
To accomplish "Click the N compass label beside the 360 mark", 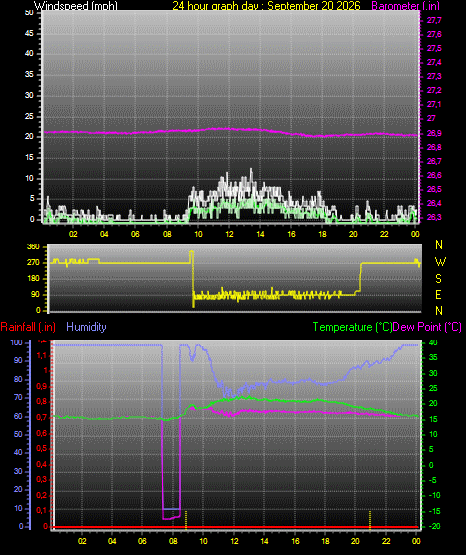I will coord(439,245).
